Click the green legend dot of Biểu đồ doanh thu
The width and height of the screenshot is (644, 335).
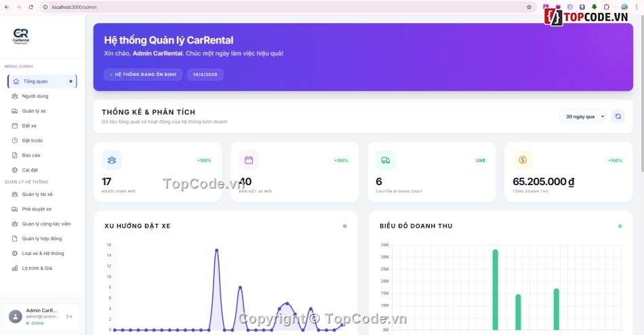click(x=620, y=226)
